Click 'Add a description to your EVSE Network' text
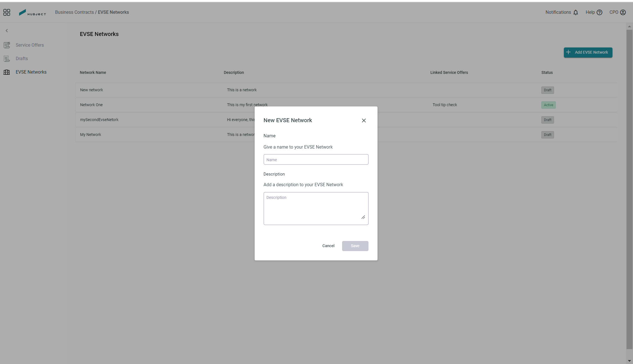The height and width of the screenshot is (364, 633). coord(303,185)
